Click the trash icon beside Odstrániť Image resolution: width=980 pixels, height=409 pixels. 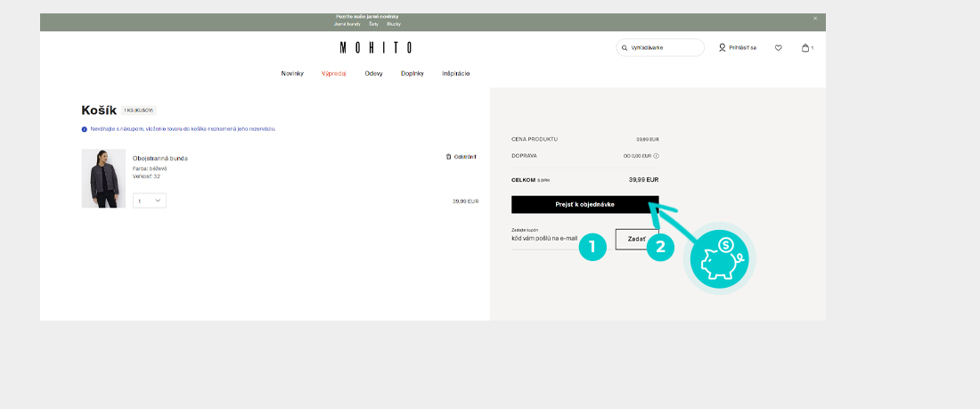pyautogui.click(x=448, y=157)
